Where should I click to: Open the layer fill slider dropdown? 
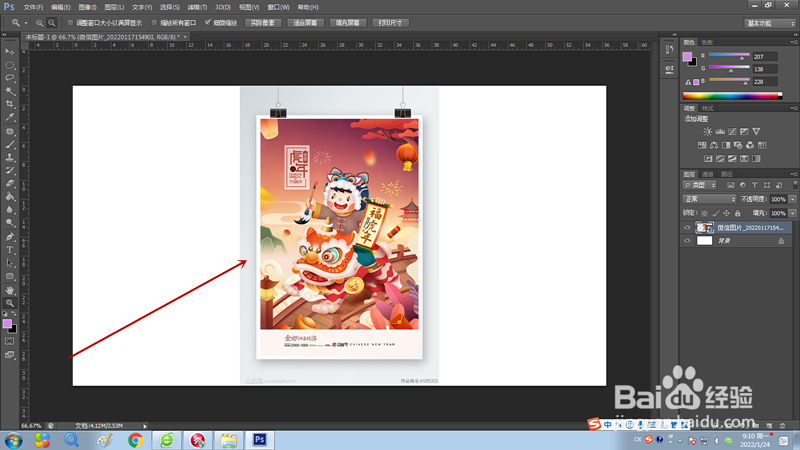coord(792,213)
